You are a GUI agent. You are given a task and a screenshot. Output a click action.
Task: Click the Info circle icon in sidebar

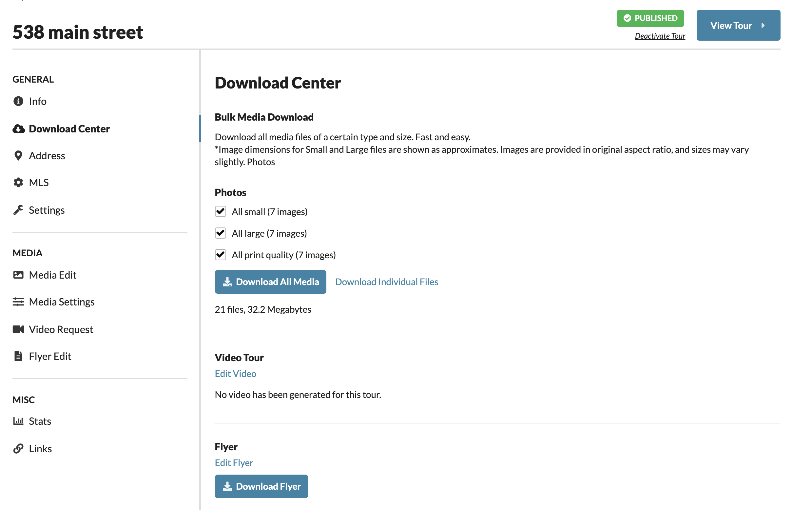[x=18, y=101]
